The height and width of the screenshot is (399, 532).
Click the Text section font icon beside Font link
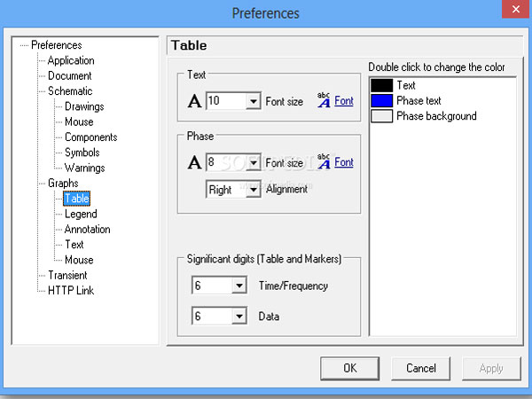click(x=324, y=101)
